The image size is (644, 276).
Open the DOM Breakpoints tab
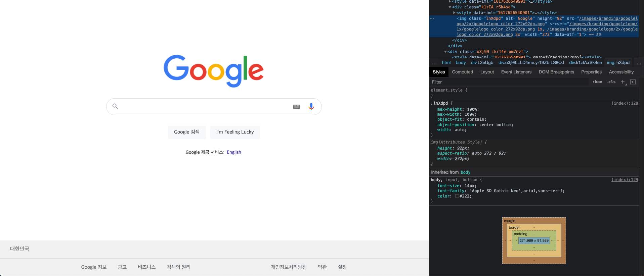pyautogui.click(x=556, y=72)
